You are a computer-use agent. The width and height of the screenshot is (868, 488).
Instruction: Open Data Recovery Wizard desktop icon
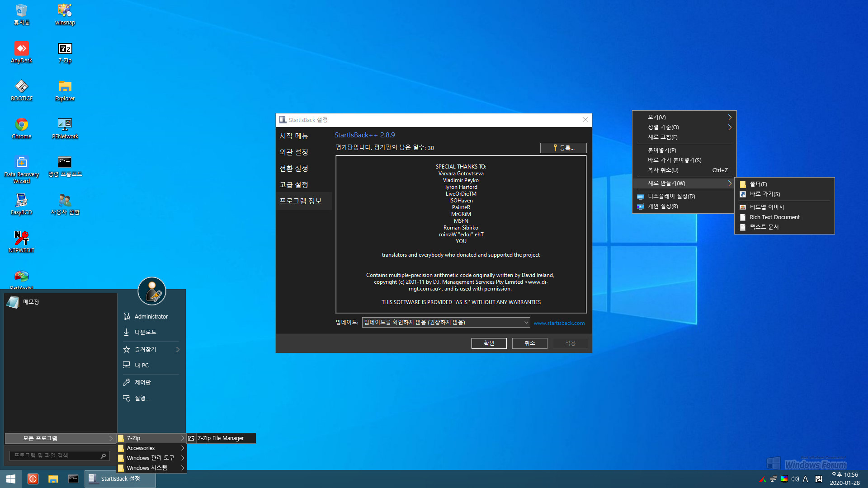21,169
